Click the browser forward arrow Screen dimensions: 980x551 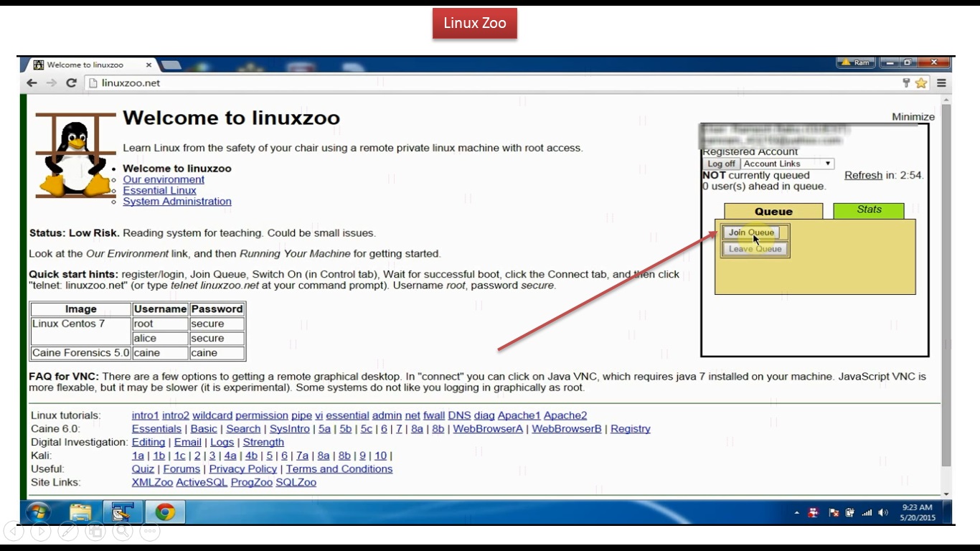click(x=52, y=83)
